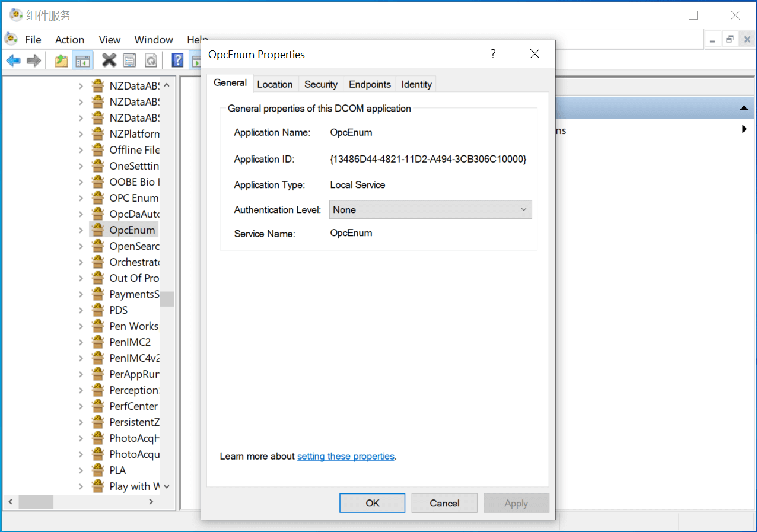Switch to the Identity tab
Viewport: 757px width, 532px height.
pyautogui.click(x=416, y=84)
